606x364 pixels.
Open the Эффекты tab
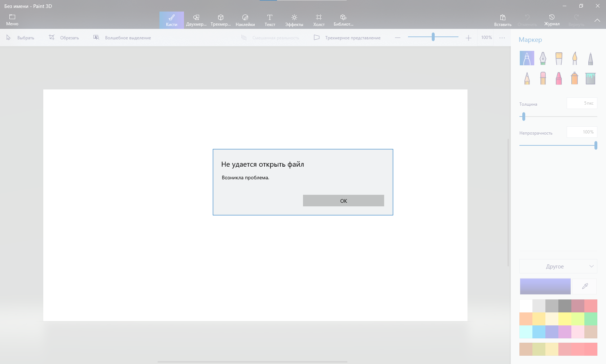[x=294, y=20]
